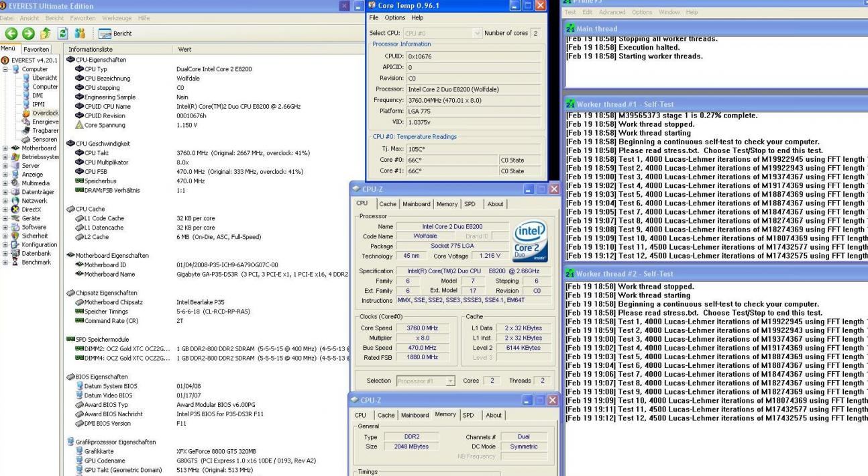Expand the Motherboard tree node

coord(6,148)
